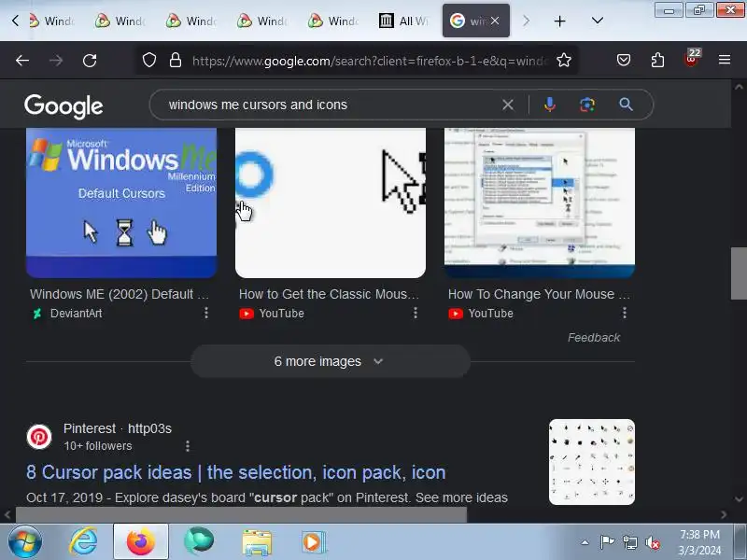This screenshot has height=560, width=747.
Task: Open Windows ME (2002) Default image result
Action: click(120, 294)
